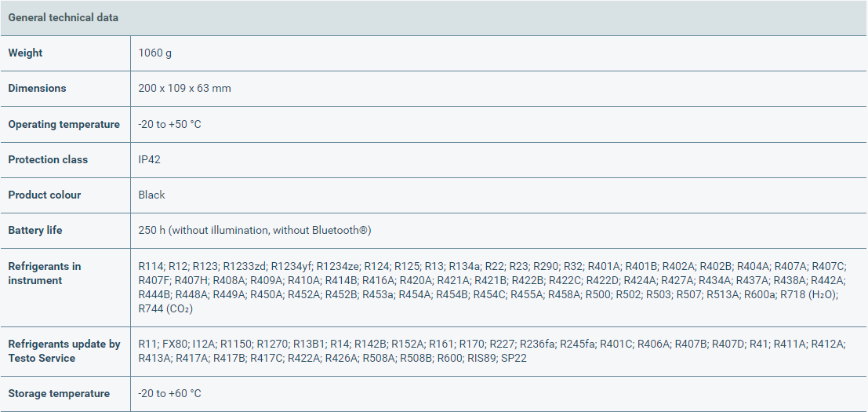Click the SP22 refrigerant entry
This screenshot has width=868, height=412.
point(514,358)
